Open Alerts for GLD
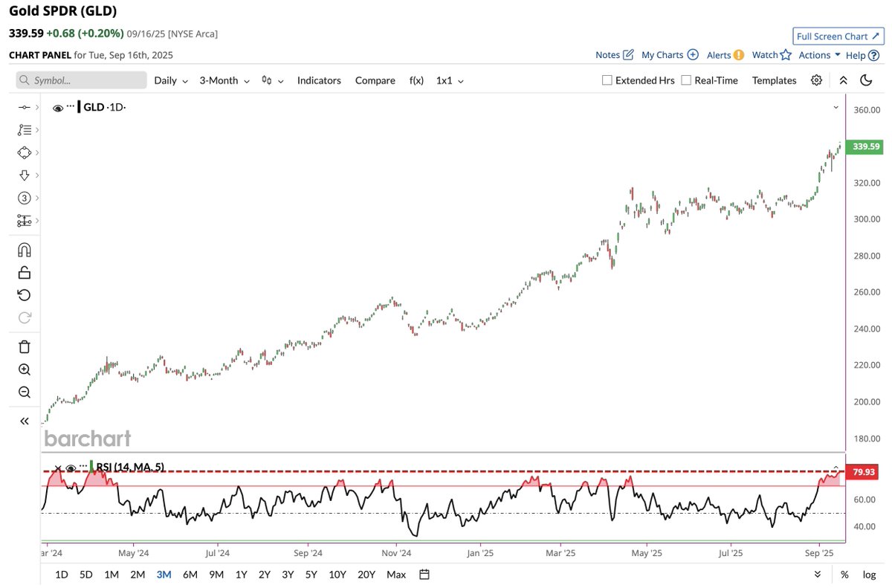Screen dimensions: 892x588 (x=725, y=55)
